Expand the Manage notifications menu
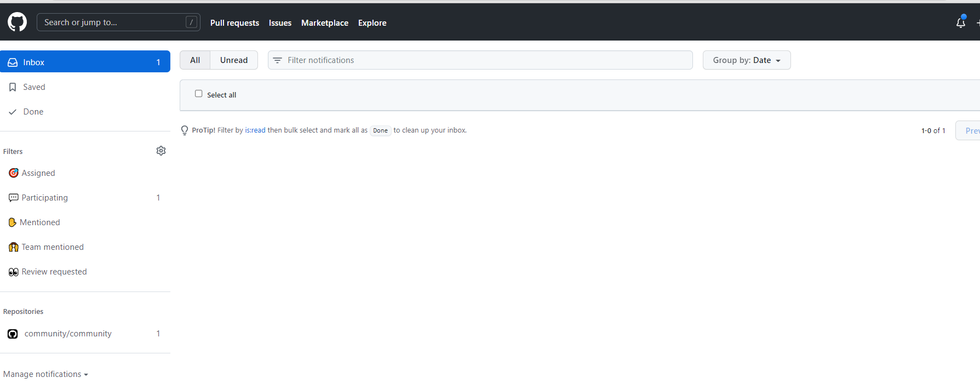980x389 pixels. point(45,374)
